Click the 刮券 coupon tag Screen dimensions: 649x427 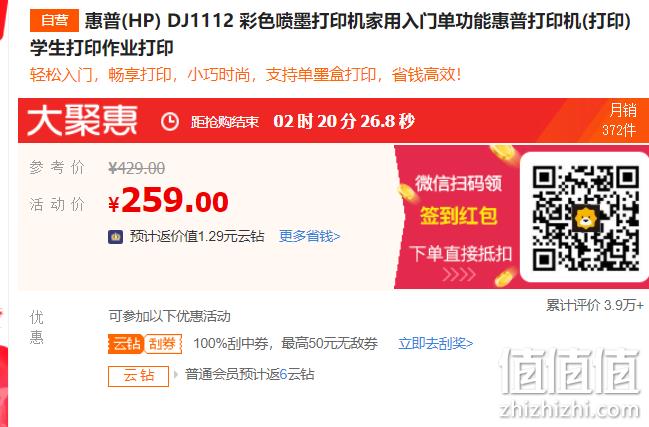point(163,343)
